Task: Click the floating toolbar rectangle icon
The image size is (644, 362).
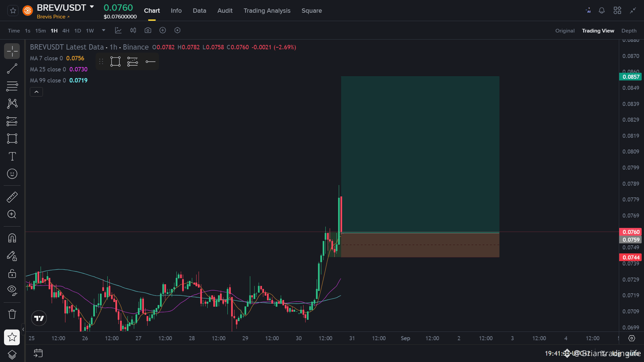Action: coord(115,62)
